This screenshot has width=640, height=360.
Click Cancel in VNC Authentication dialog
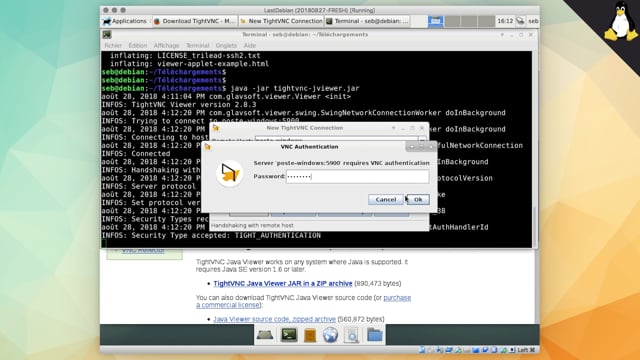(386, 200)
